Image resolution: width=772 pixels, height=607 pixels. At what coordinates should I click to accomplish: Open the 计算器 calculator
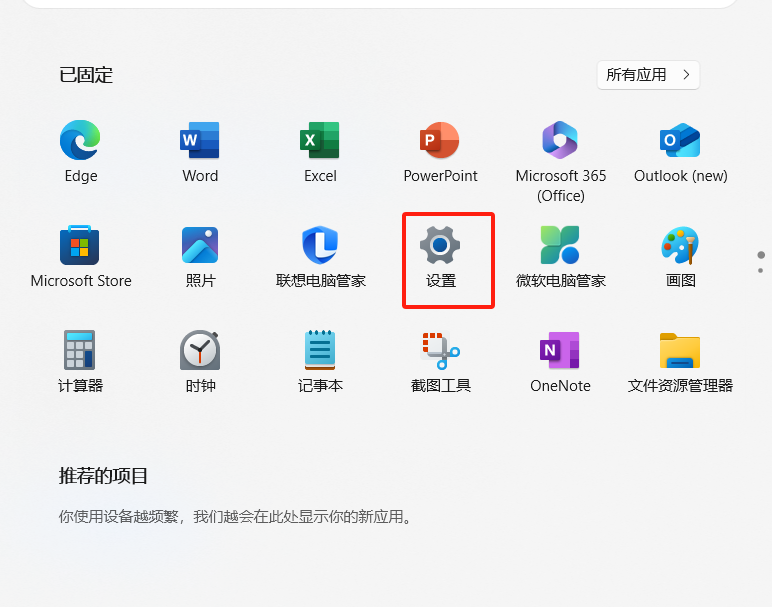click(x=80, y=362)
